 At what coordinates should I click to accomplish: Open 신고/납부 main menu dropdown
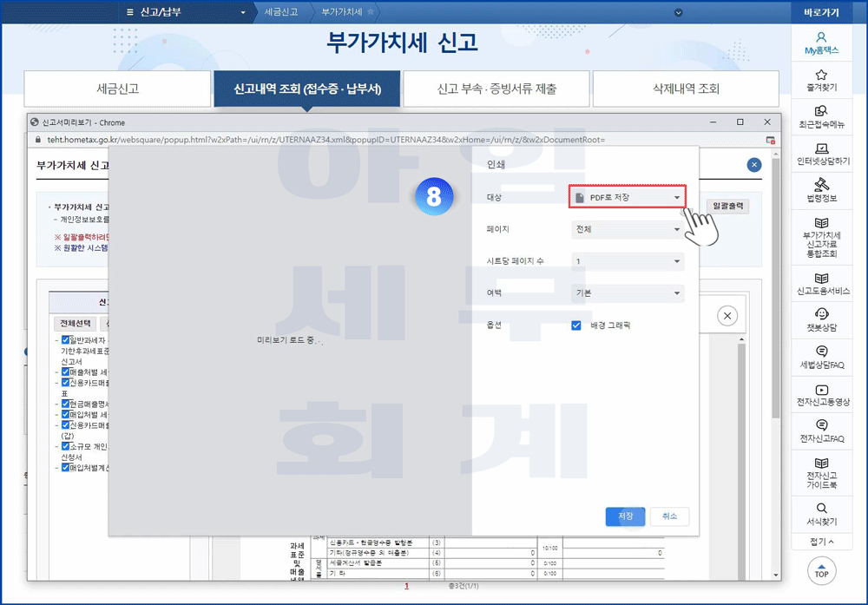[186, 11]
